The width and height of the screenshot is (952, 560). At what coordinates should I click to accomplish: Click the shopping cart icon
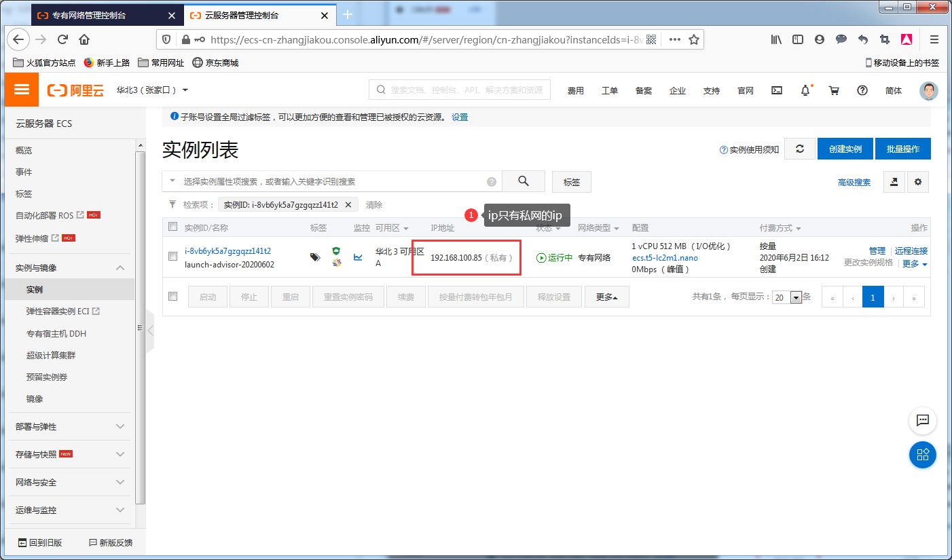pos(834,90)
